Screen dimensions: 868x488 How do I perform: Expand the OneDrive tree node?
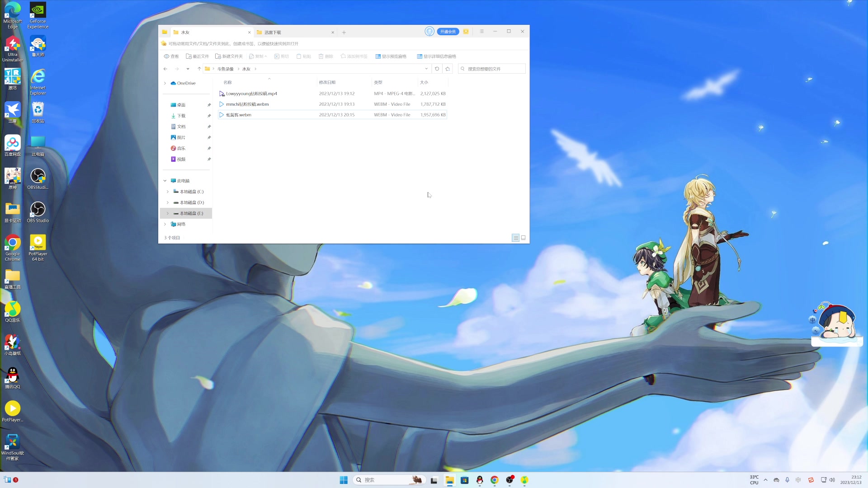(x=165, y=83)
